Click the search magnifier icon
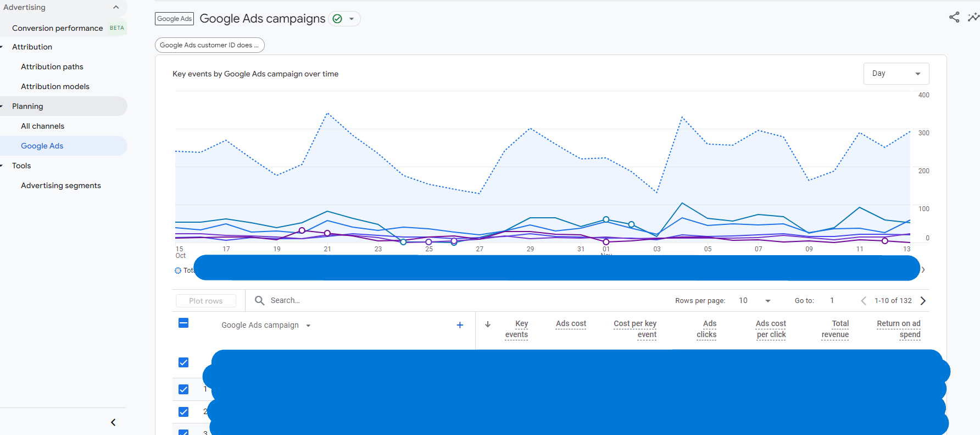Viewport: 980px width, 435px height. point(260,300)
